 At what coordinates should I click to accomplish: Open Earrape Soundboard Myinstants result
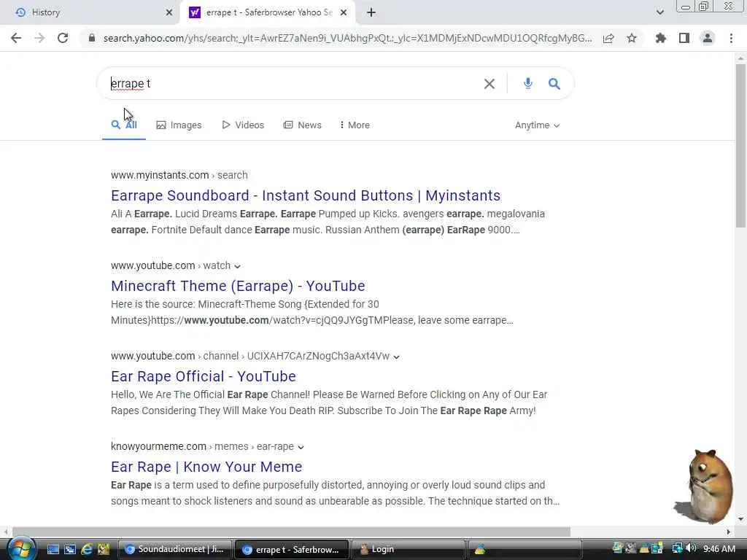pyautogui.click(x=306, y=195)
